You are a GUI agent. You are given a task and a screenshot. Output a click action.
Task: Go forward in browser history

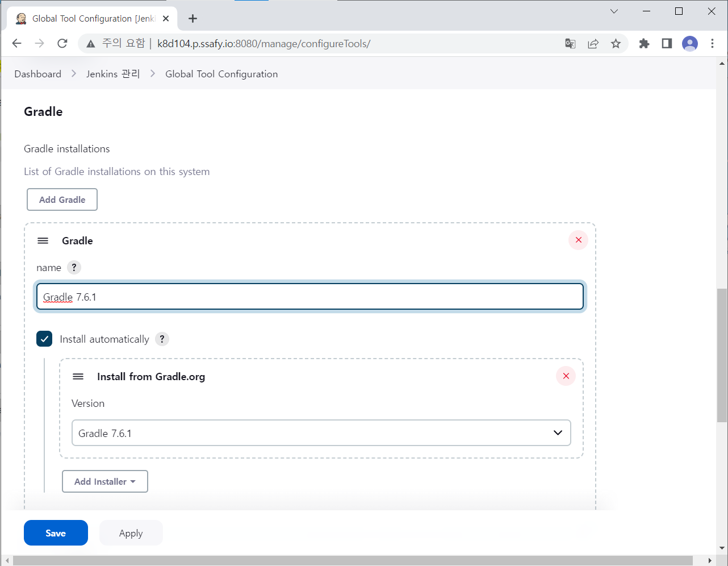pos(39,44)
